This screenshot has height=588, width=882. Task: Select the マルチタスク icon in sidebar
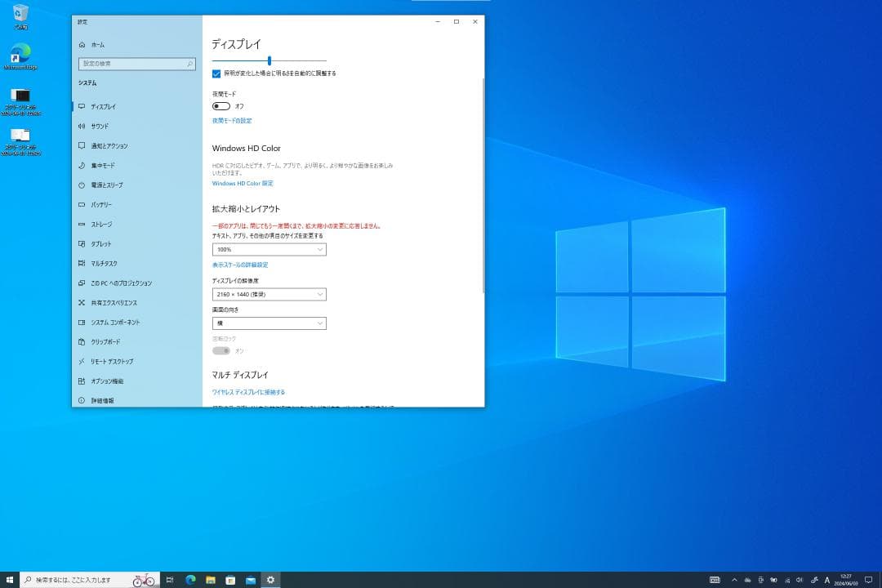82,263
